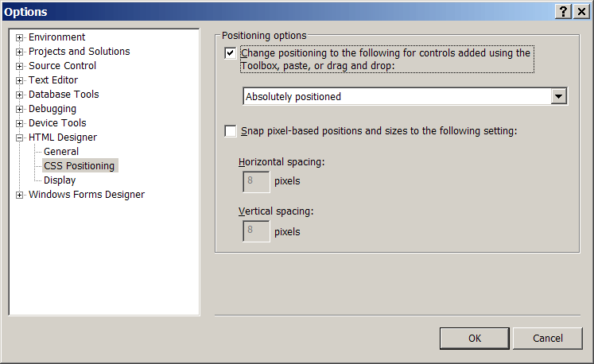Open the Absolutely positioned dropdown
The height and width of the screenshot is (364, 594).
click(x=559, y=96)
